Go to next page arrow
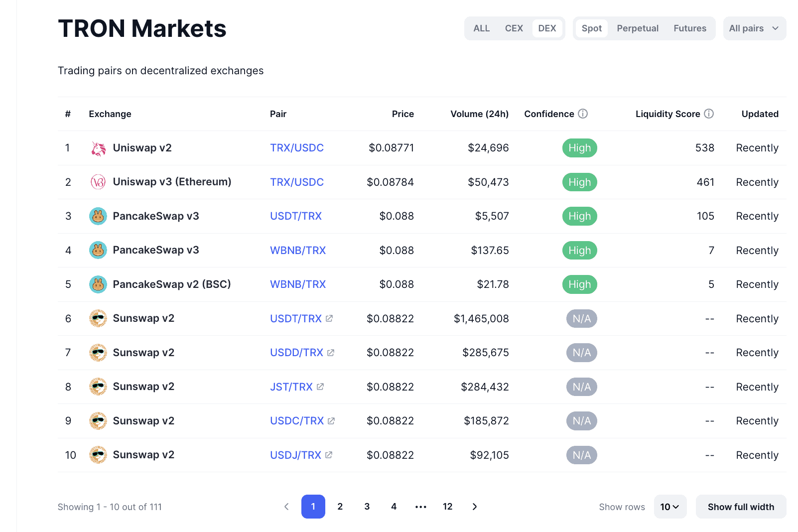Viewport: 798px width, 532px height. pyautogui.click(x=475, y=507)
